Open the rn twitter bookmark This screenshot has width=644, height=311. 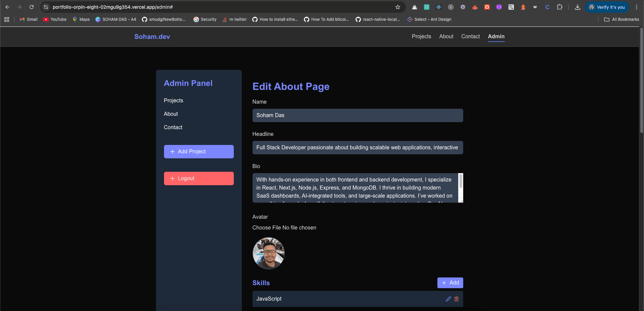[234, 19]
